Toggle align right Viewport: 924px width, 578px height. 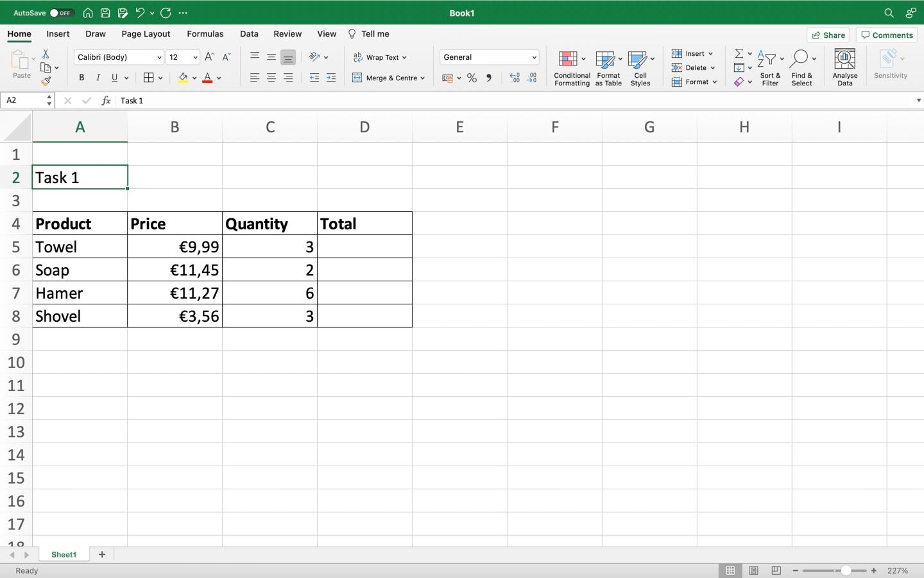[x=288, y=78]
